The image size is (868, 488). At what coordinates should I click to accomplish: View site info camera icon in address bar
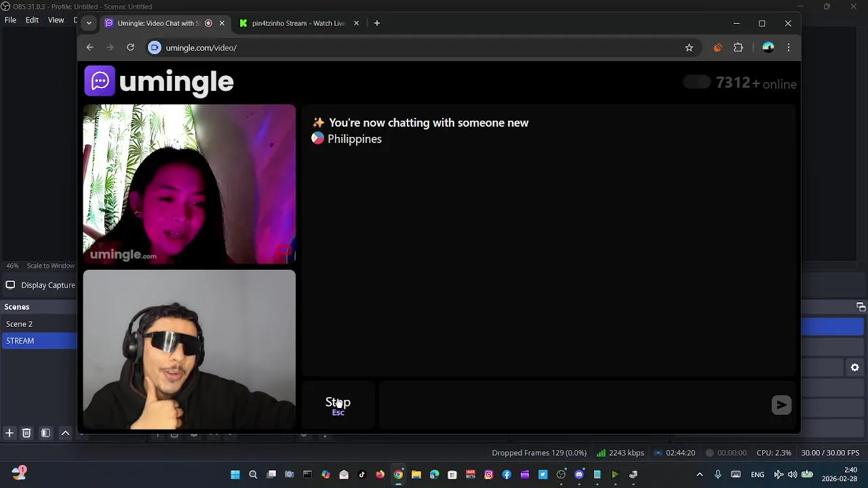155,47
